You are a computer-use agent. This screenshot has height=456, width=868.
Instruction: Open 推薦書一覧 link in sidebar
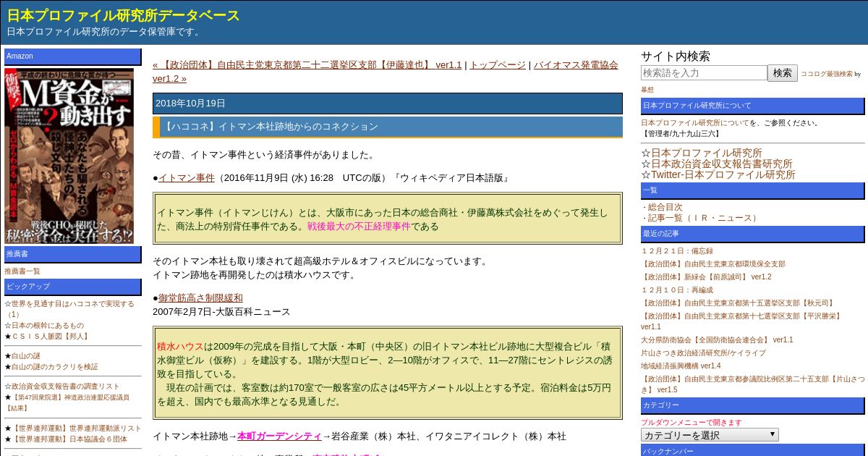(22, 271)
